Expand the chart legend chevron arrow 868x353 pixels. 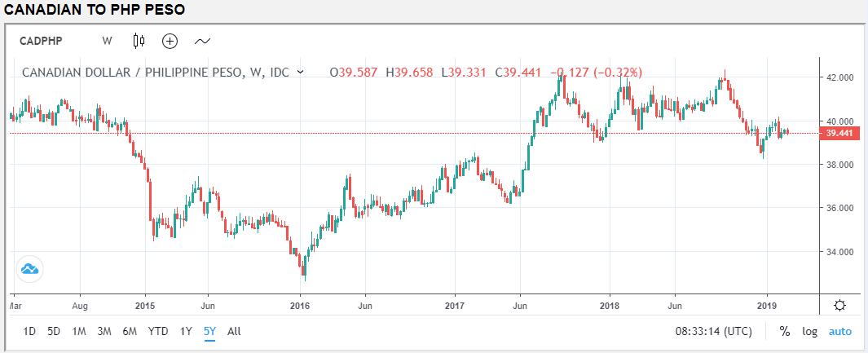point(301,73)
